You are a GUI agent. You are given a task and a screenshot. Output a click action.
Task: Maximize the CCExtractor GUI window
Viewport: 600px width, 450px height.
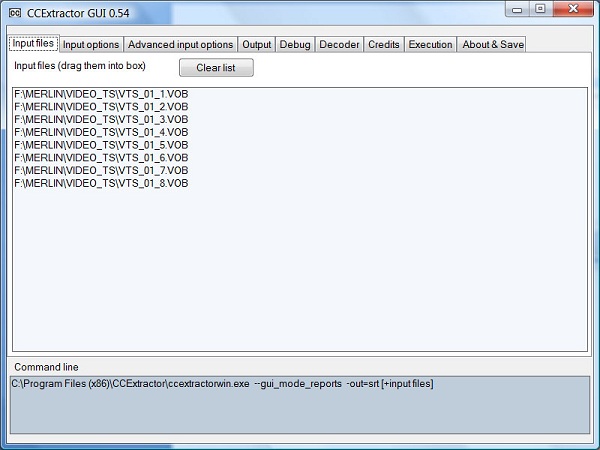pos(540,9)
